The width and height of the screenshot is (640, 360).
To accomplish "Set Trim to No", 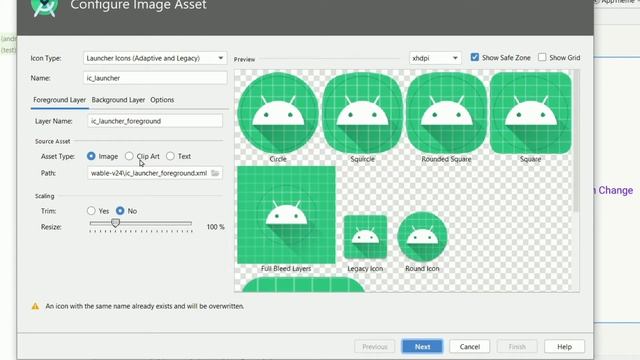I will click(x=120, y=211).
